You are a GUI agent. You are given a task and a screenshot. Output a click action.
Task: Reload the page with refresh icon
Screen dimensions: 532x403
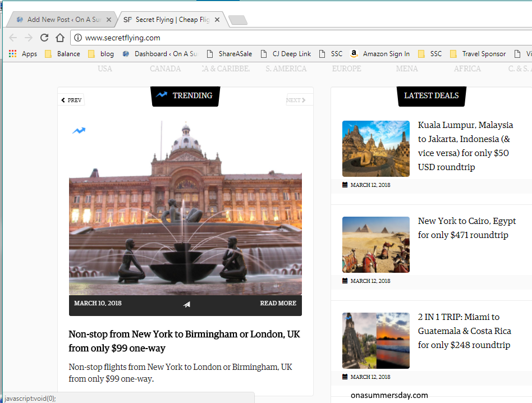pos(44,38)
